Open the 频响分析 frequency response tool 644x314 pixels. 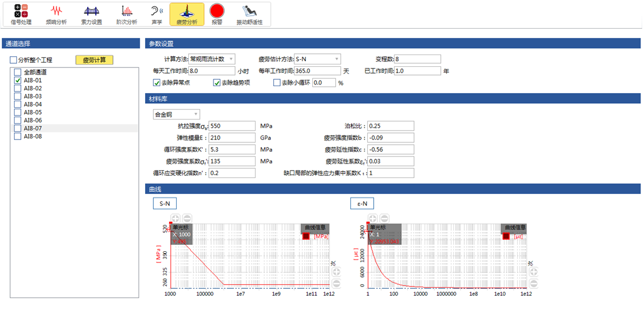tap(56, 15)
